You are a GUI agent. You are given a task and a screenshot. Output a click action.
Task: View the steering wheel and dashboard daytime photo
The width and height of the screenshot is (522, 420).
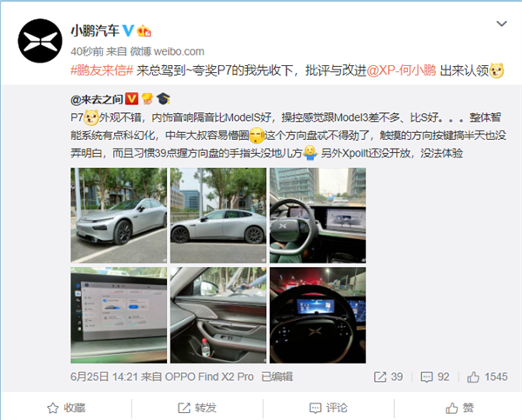pyautogui.click(x=318, y=216)
